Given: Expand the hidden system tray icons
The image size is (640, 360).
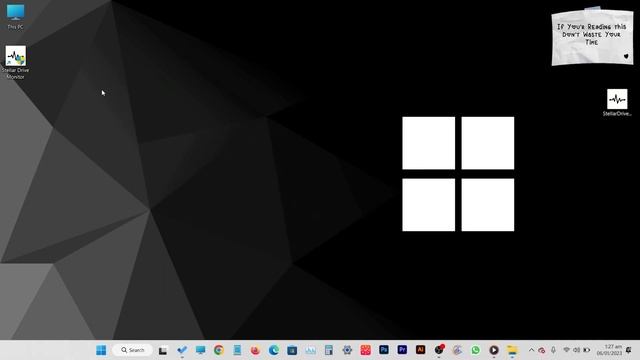Looking at the screenshot, I should [531, 350].
